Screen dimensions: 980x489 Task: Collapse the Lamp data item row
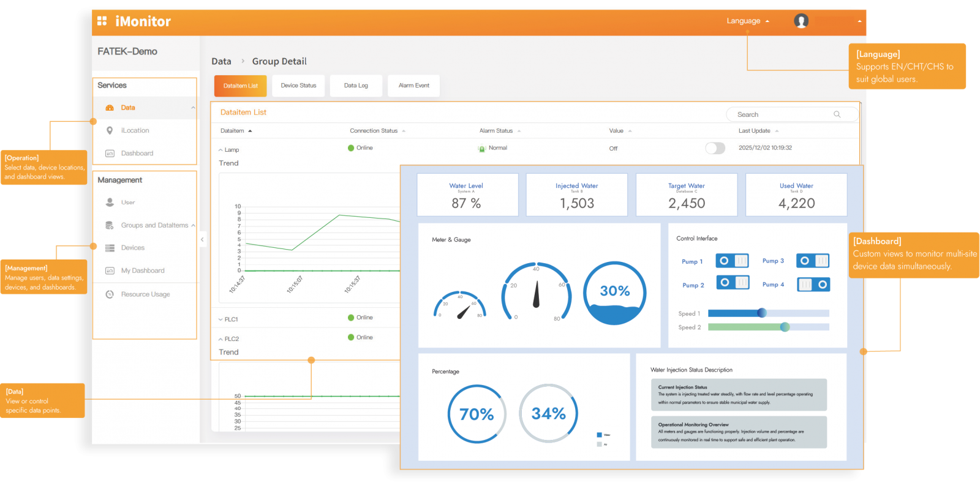click(221, 150)
